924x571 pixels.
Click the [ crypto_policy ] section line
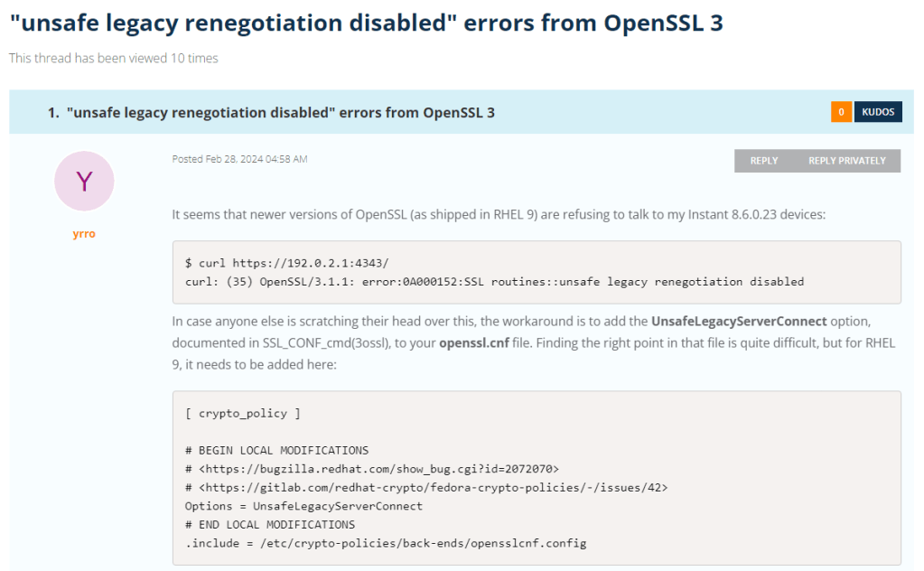pos(242,413)
